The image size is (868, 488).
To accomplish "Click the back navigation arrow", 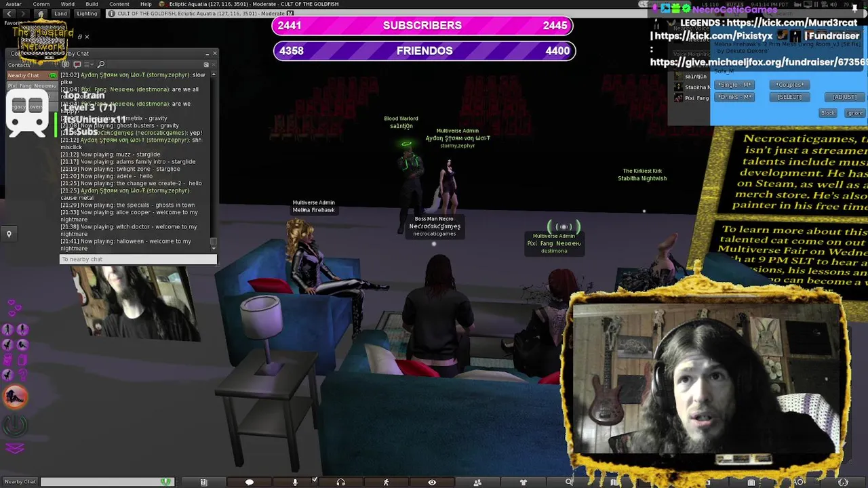I will tap(7, 14).
